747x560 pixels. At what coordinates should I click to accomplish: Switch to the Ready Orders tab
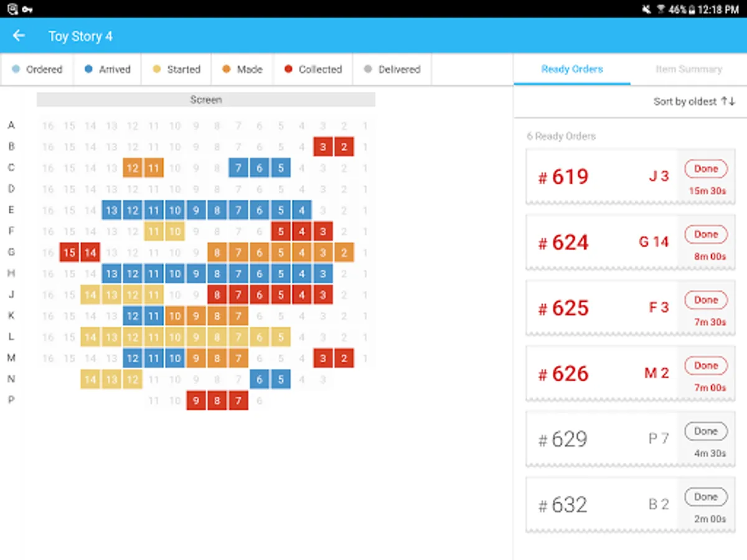pos(572,69)
